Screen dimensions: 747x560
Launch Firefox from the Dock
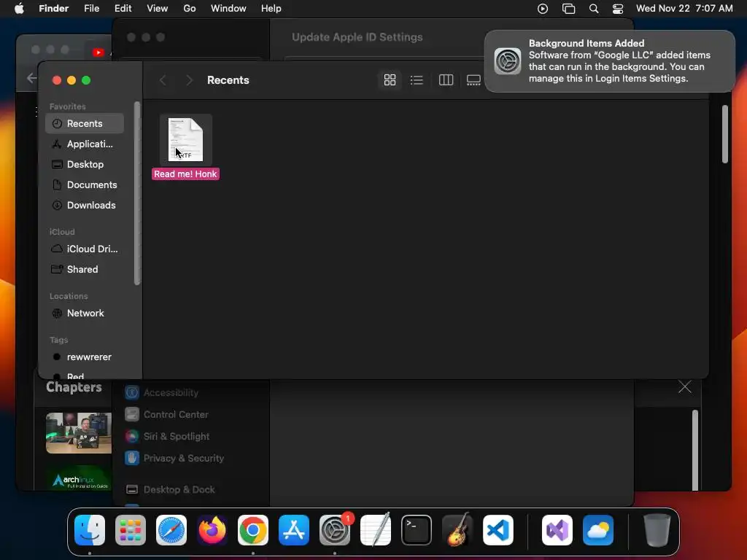pos(212,530)
